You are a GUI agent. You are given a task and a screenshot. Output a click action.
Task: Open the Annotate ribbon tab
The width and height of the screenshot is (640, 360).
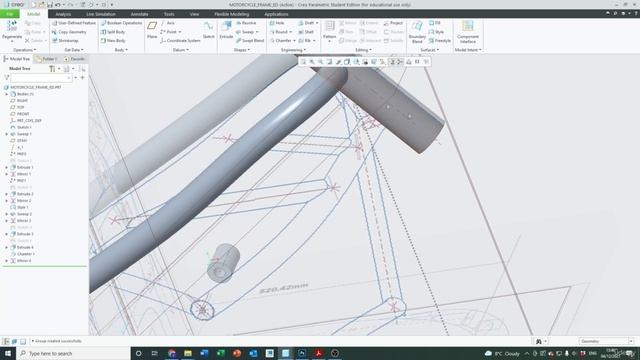[x=139, y=14]
